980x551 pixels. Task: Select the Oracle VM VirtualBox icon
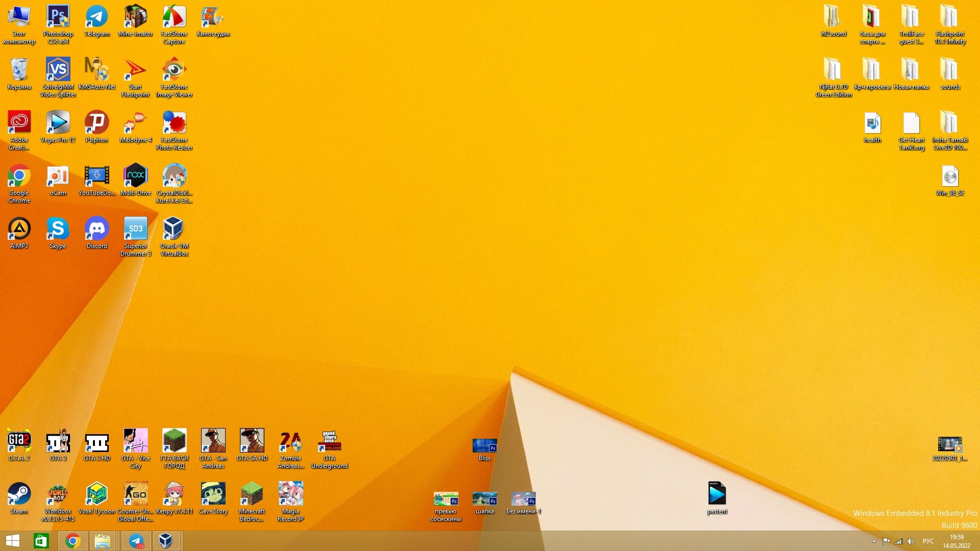[174, 229]
